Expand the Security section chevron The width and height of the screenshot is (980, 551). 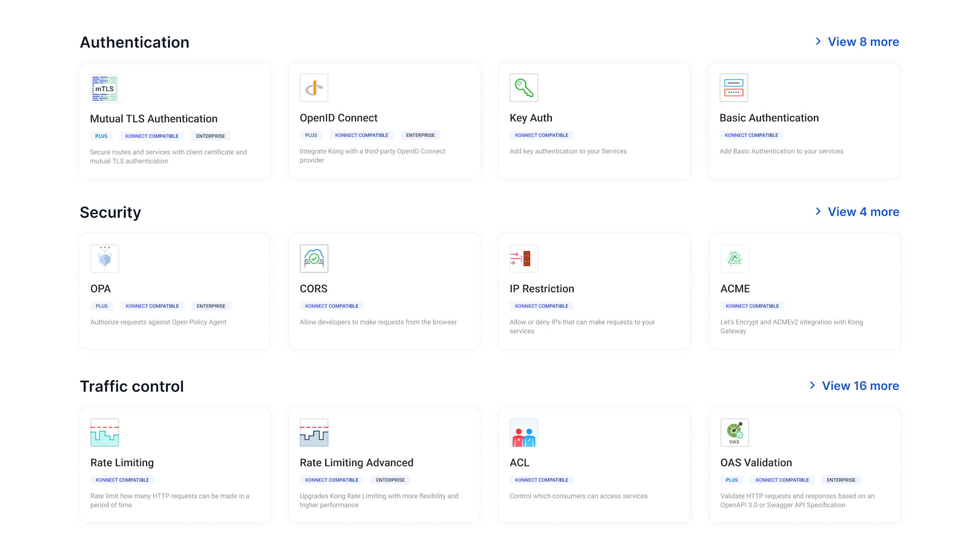(818, 211)
